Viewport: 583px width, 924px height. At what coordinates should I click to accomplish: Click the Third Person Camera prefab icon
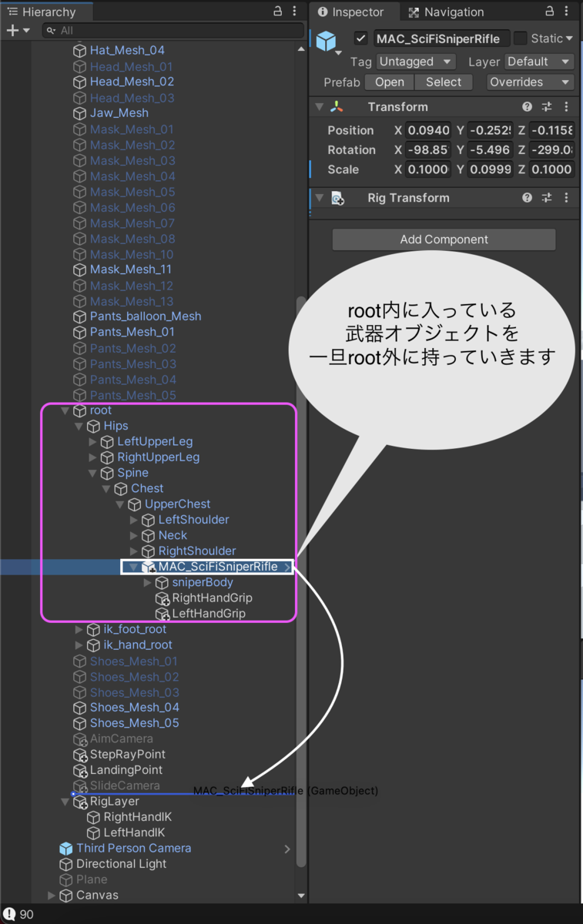(x=66, y=849)
